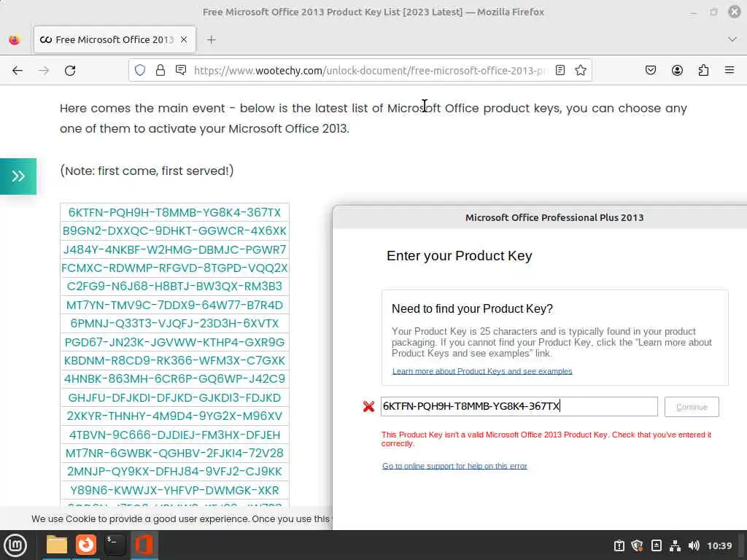Switch to Firefox in the taskbar
This screenshot has width=747, height=560.
86,545
